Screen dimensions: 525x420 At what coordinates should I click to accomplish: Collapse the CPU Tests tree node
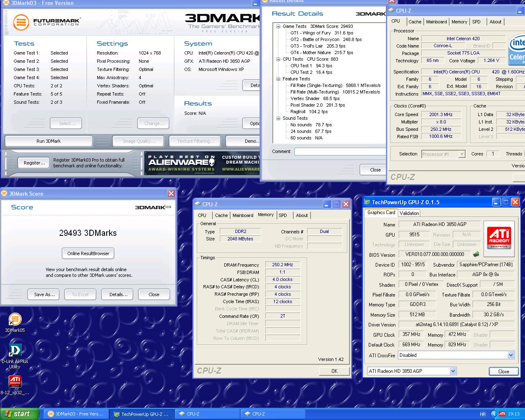coord(278,59)
